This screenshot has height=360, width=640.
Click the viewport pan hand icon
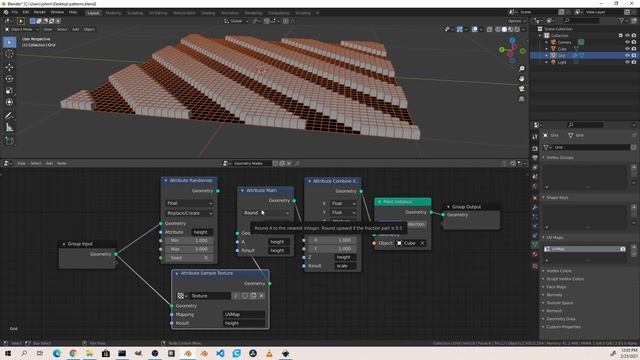(x=522, y=78)
